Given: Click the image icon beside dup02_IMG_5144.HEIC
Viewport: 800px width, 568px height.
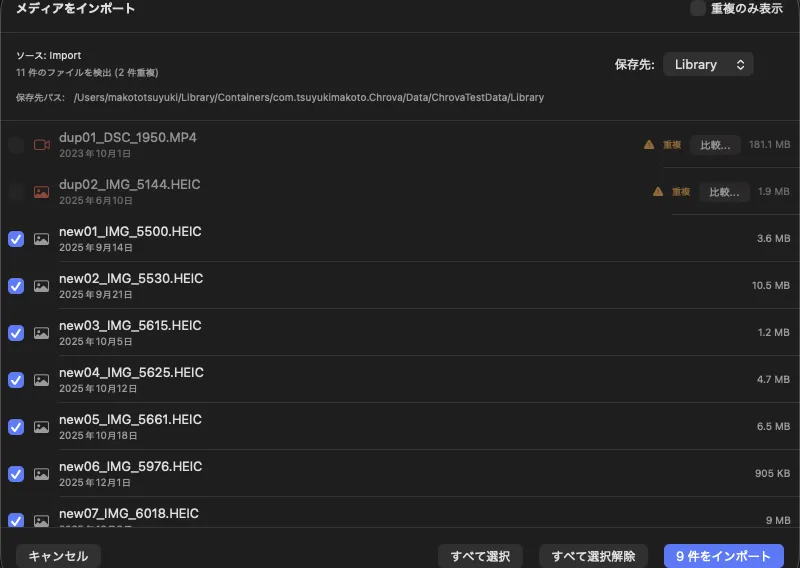Looking at the screenshot, I should (41, 192).
